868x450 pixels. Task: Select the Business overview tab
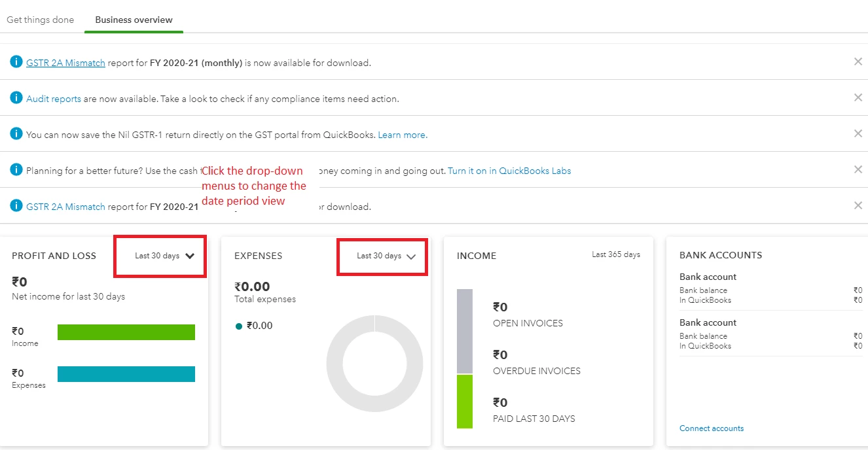(134, 20)
